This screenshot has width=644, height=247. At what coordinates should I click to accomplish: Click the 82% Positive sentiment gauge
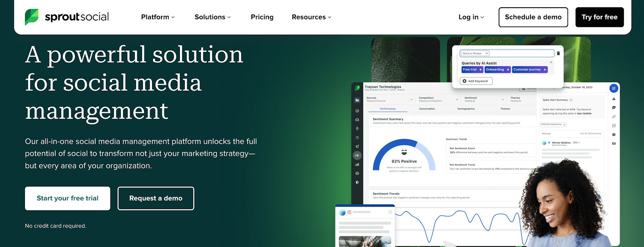click(x=404, y=155)
